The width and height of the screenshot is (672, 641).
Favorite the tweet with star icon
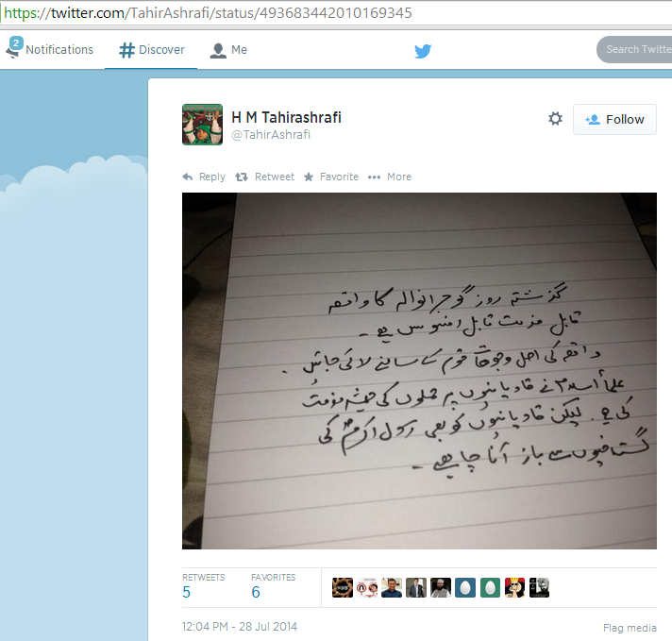coord(331,177)
